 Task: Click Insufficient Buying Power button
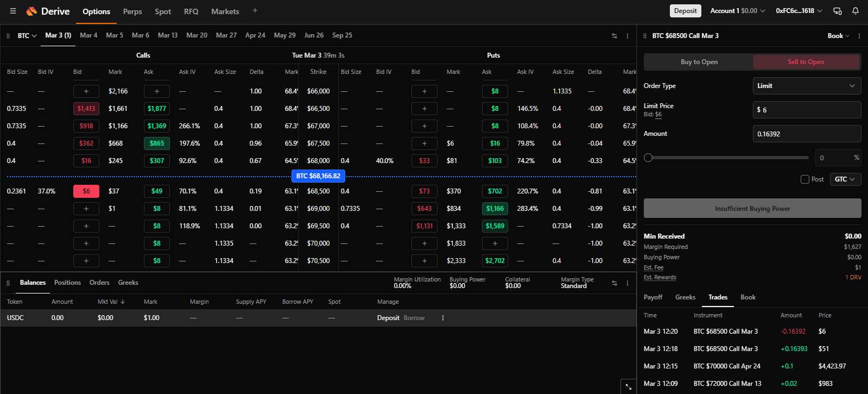752,208
